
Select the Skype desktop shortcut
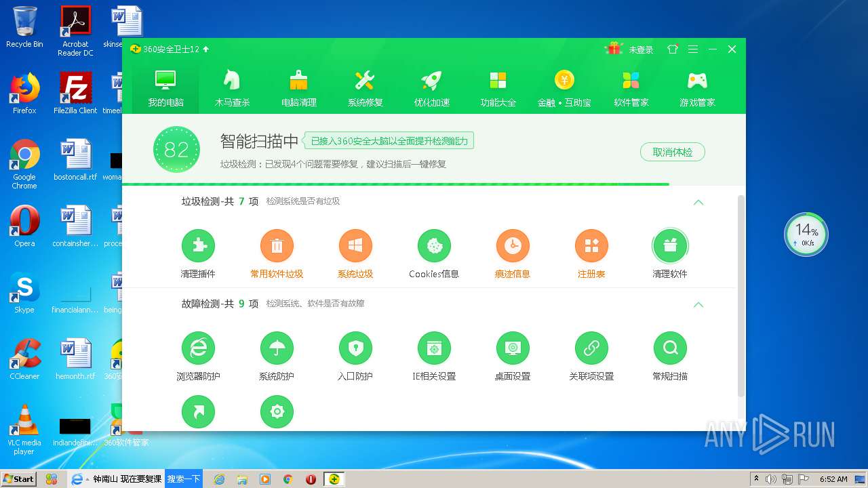tap(24, 293)
